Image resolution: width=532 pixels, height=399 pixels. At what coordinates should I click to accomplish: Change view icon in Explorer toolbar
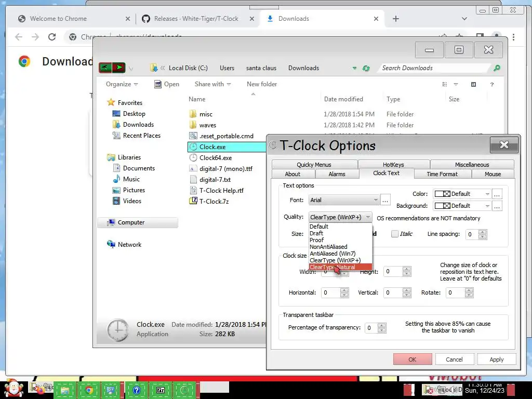pos(445,84)
